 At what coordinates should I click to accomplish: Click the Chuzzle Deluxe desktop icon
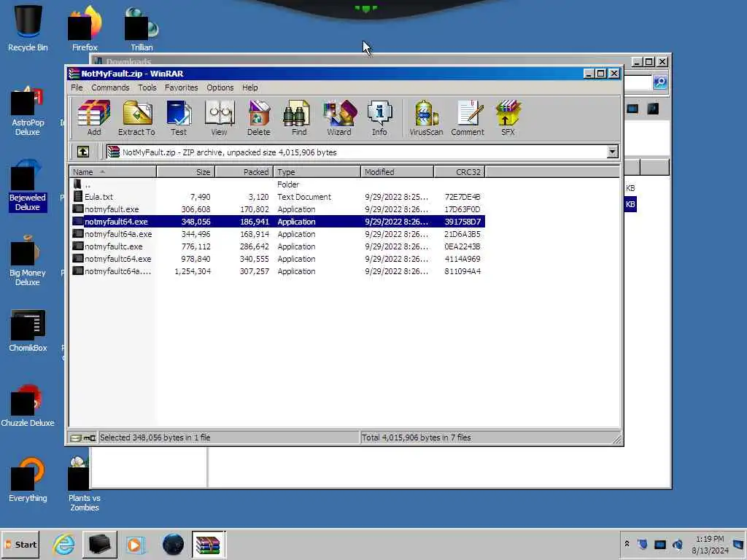tap(28, 405)
